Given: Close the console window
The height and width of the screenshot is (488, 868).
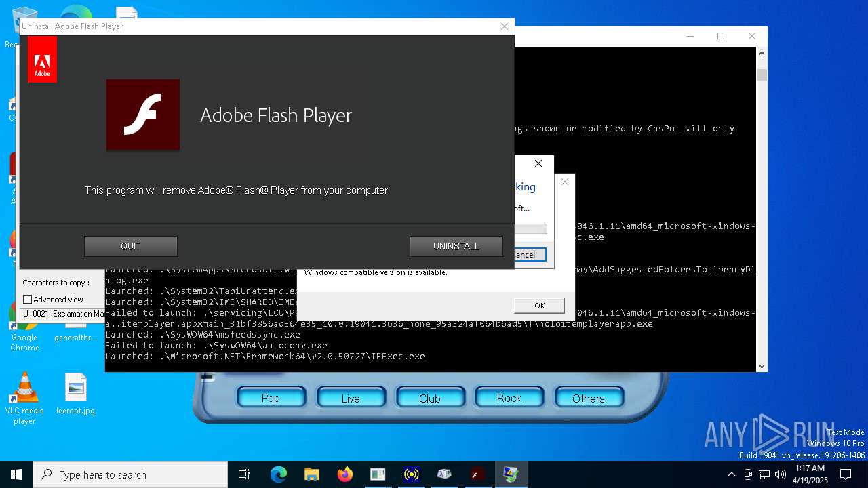Looking at the screenshot, I should 752,36.
